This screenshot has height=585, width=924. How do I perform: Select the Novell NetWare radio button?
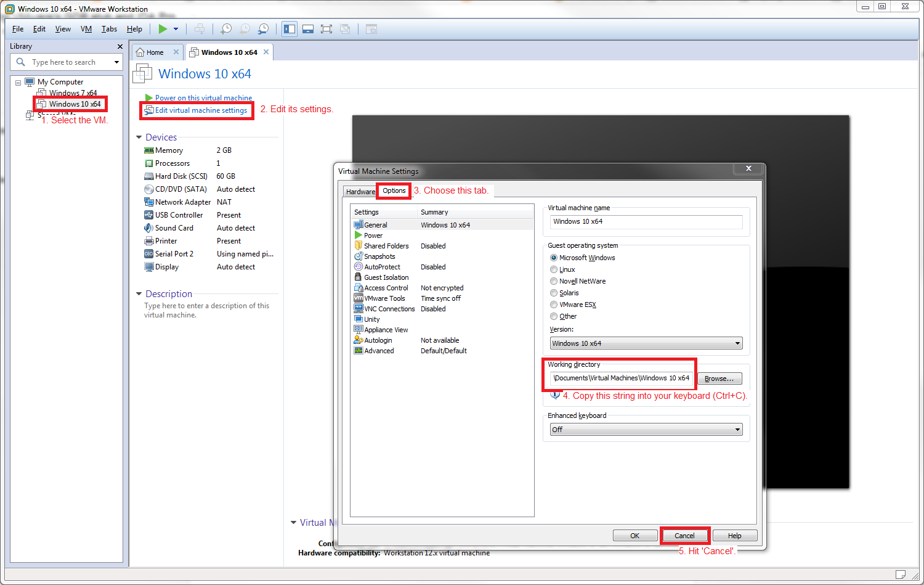coord(554,281)
